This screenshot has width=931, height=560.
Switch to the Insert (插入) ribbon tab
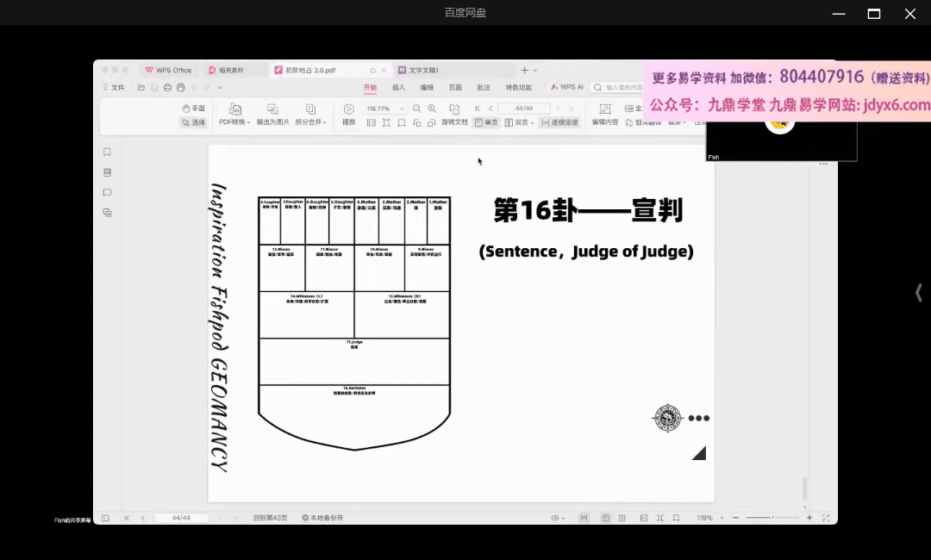398,87
